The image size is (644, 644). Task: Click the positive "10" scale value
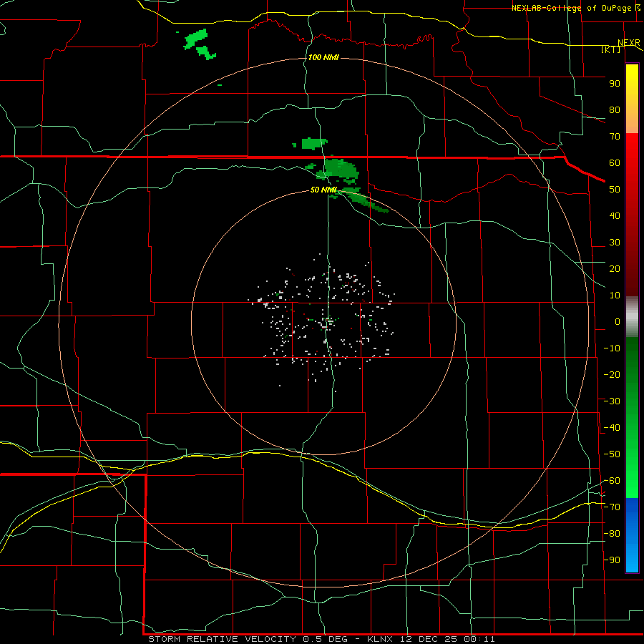point(615,296)
